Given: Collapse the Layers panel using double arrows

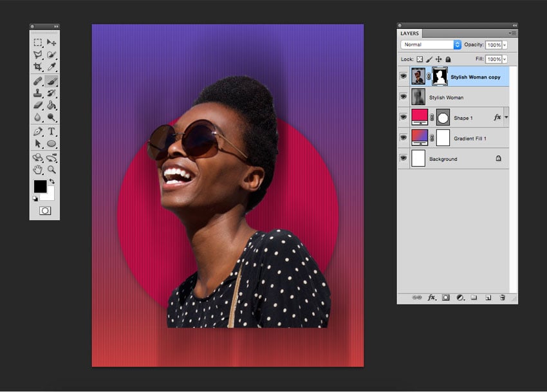Looking at the screenshot, I should pyautogui.click(x=514, y=26).
